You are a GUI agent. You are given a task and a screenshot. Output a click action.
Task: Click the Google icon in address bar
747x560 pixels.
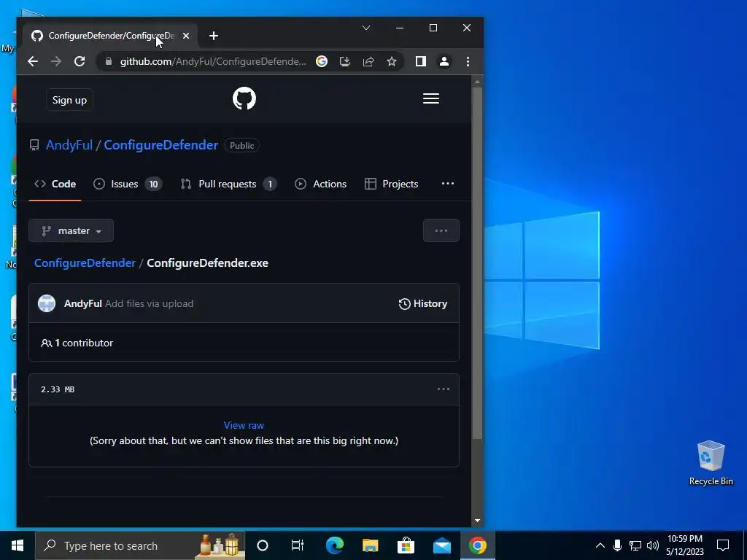click(x=322, y=61)
